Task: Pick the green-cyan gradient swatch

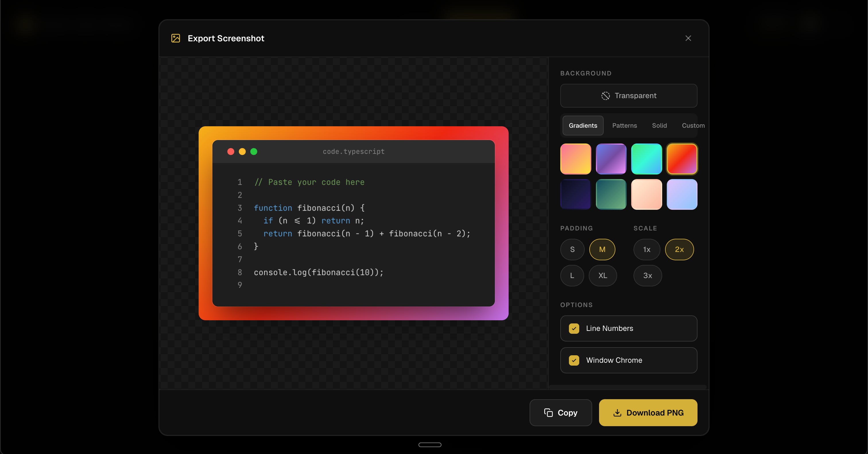Action: (646, 159)
